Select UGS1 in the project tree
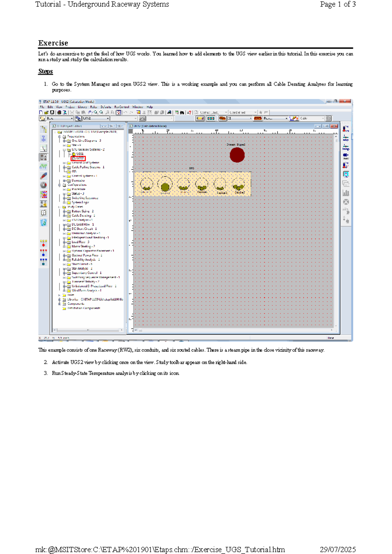This screenshot has width=392, height=554. coord(80,154)
